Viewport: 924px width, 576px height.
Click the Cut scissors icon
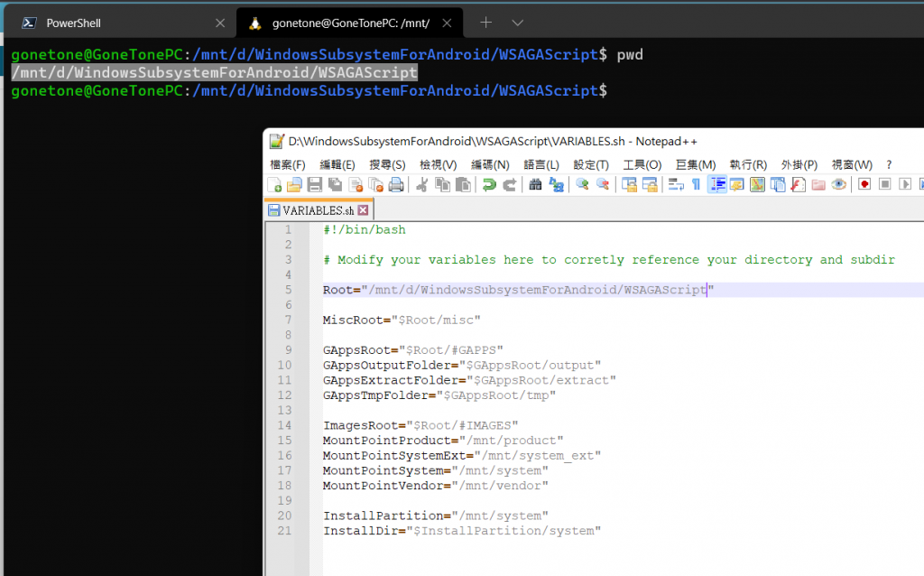click(421, 185)
